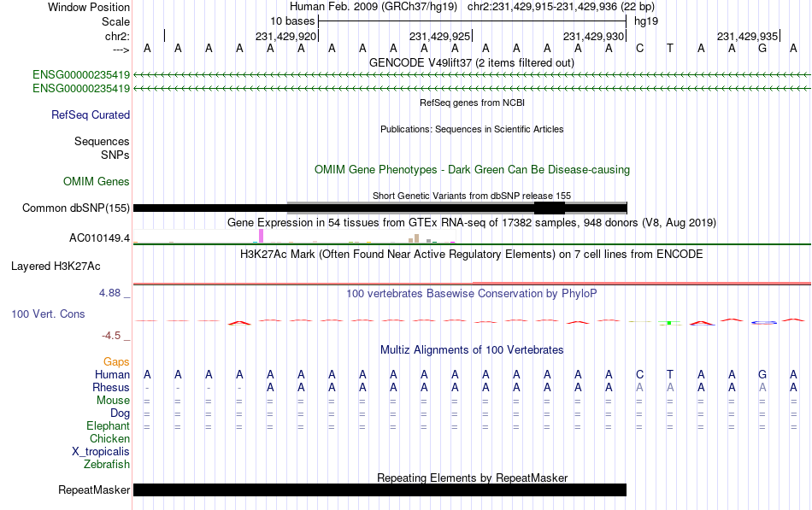The height and width of the screenshot is (510, 812).
Task: Select the Elephant alignment row label
Action: tap(109, 425)
